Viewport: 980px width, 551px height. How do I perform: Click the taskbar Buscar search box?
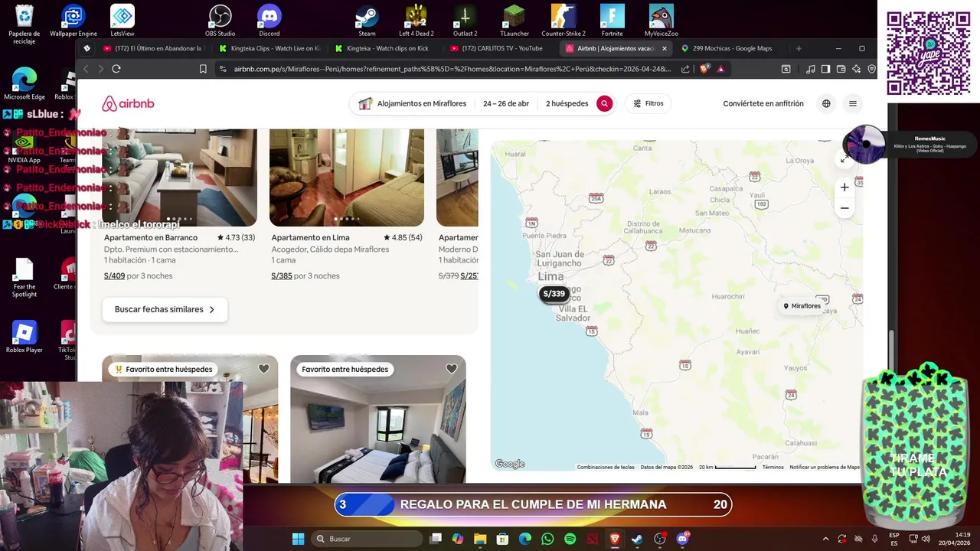[x=367, y=539]
